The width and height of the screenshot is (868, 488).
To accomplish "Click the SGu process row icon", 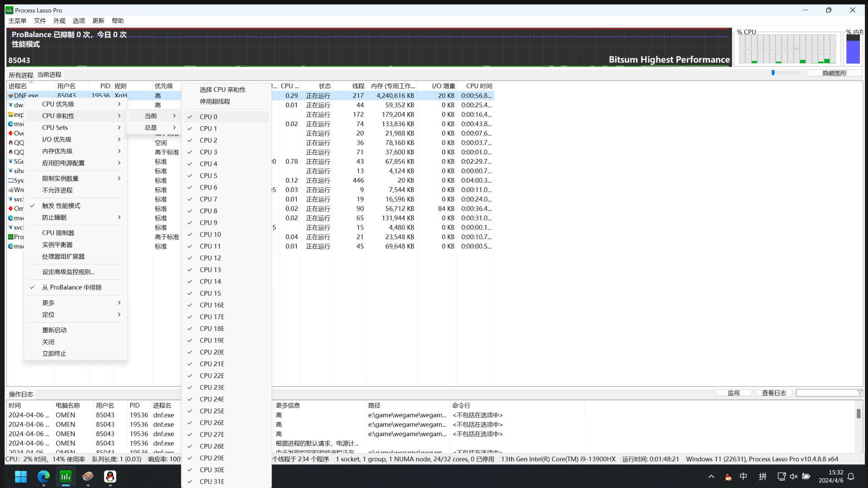I will (x=11, y=161).
